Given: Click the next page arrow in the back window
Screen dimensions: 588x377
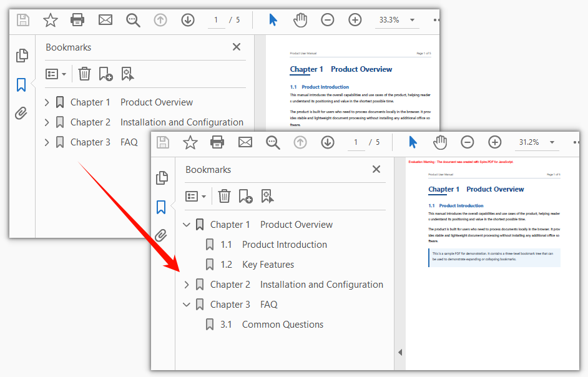Looking at the screenshot, I should coord(188,20).
